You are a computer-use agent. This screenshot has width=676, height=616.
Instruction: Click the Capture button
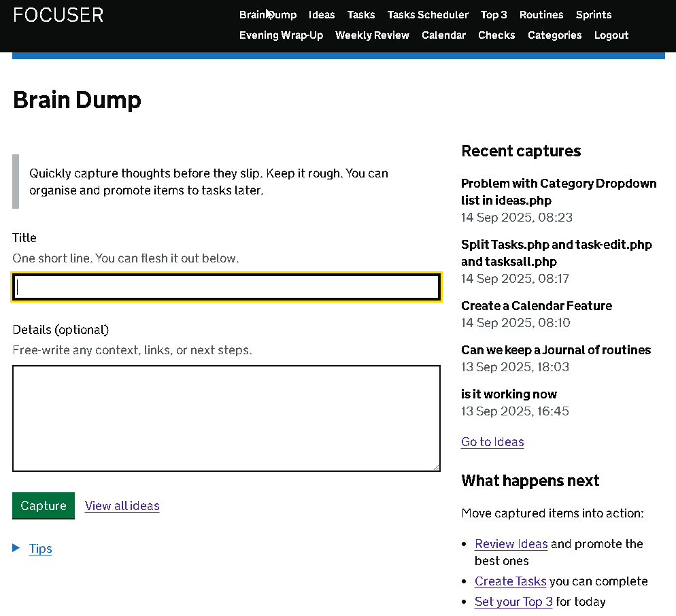(x=44, y=505)
